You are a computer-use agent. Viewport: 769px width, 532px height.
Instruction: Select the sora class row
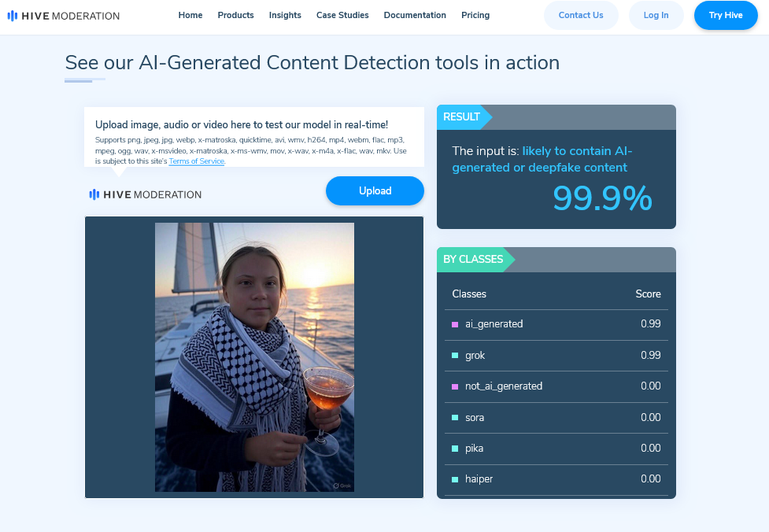click(x=556, y=418)
